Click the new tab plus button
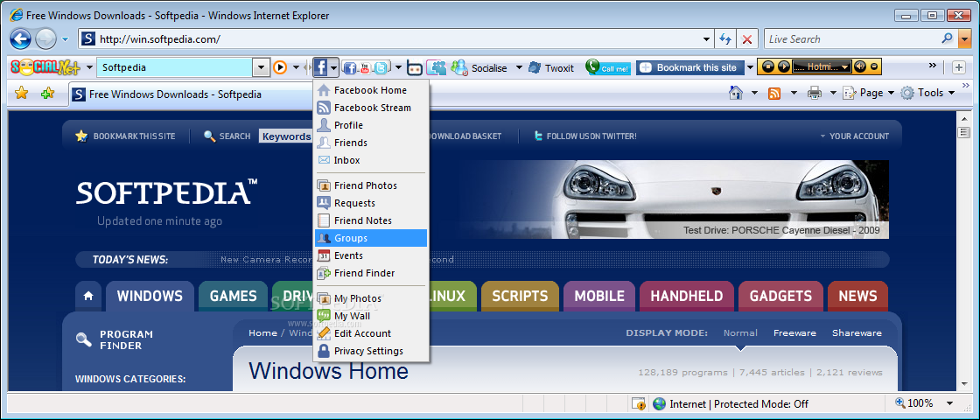980x420 pixels. pos(959,66)
